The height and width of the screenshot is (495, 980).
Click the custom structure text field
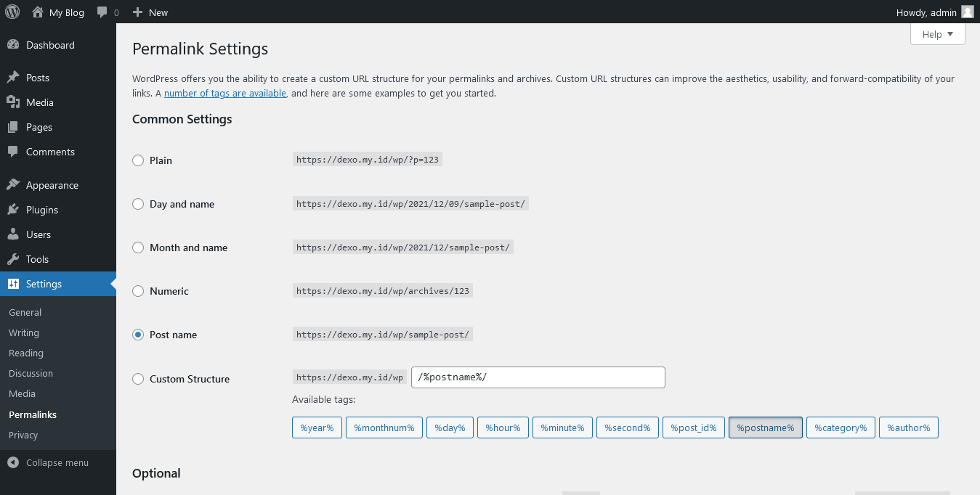pos(538,377)
